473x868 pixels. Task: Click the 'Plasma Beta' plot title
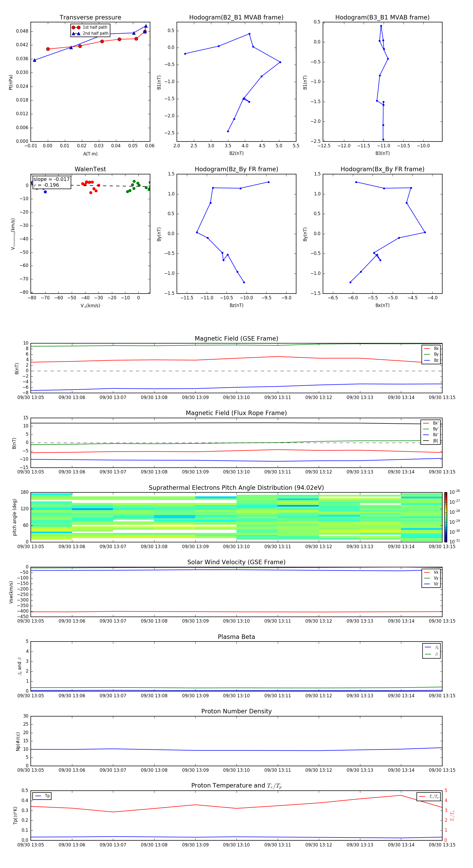[x=236, y=637]
